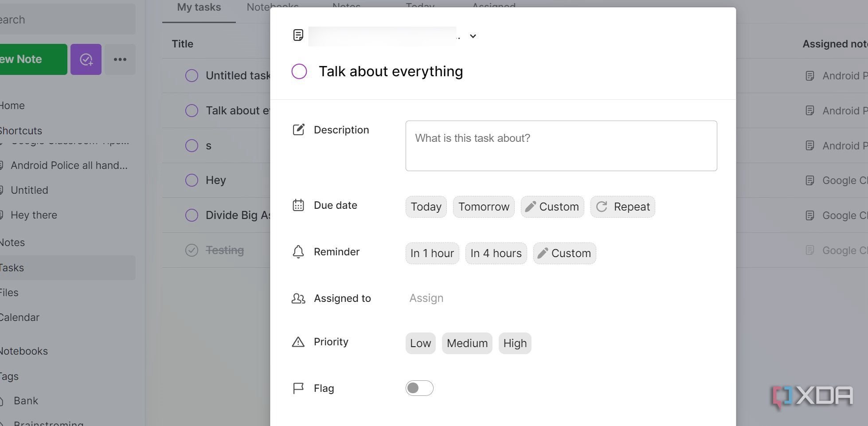This screenshot has width=868, height=426.
Task: Open 'Android Police all hand...' shortcut
Action: coord(69,165)
